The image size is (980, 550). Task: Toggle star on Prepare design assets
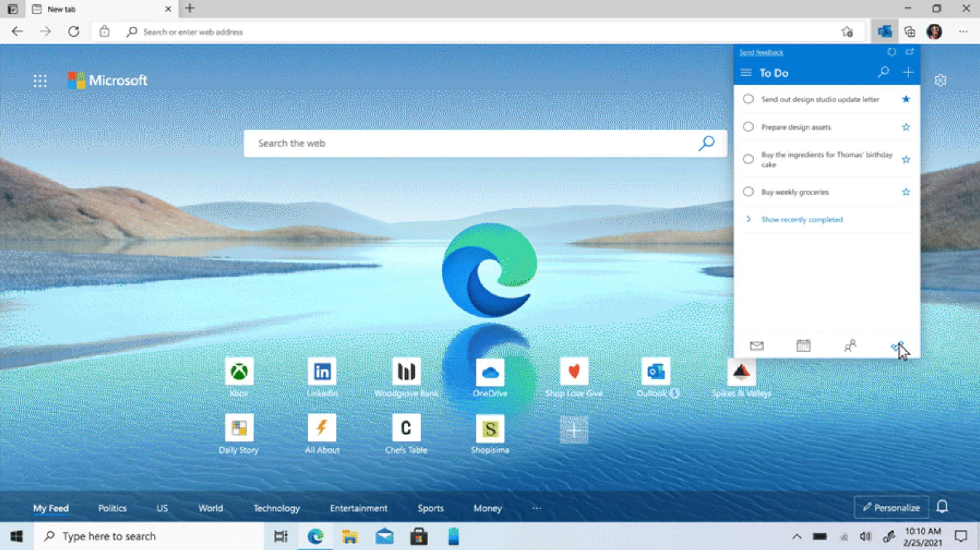(x=907, y=127)
